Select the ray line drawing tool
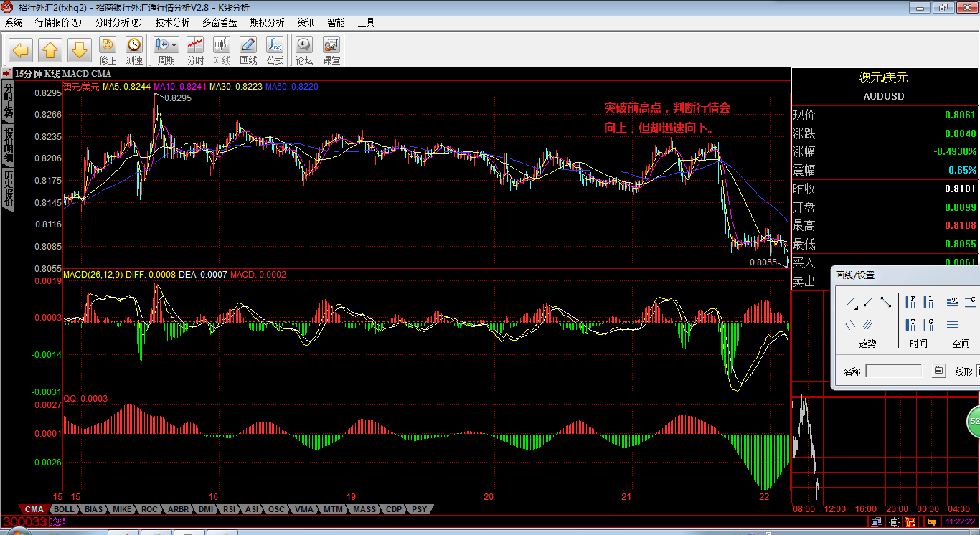 click(868, 302)
